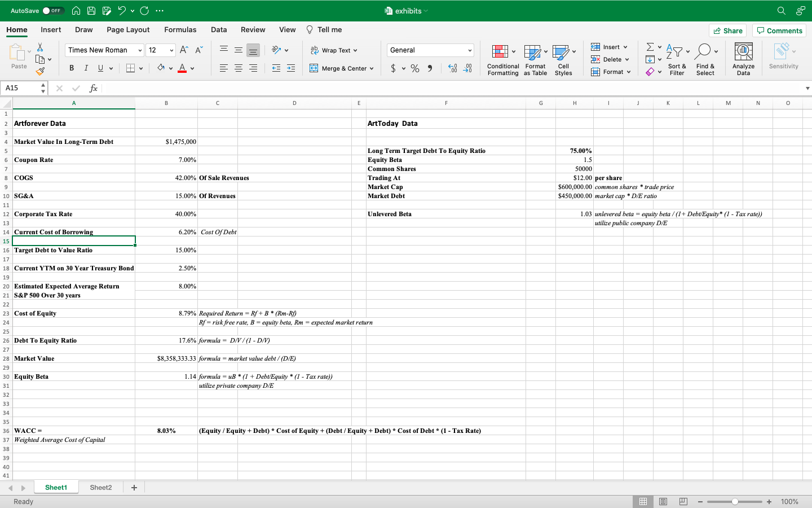This screenshot has width=812, height=508.
Task: Expand the formula bar chevron
Action: pos(807,88)
